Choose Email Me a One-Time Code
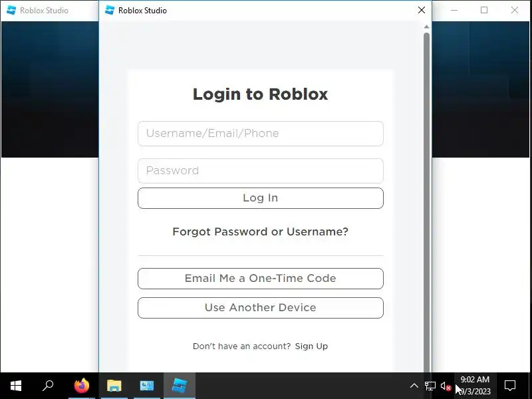The height and width of the screenshot is (399, 532). coord(261,279)
